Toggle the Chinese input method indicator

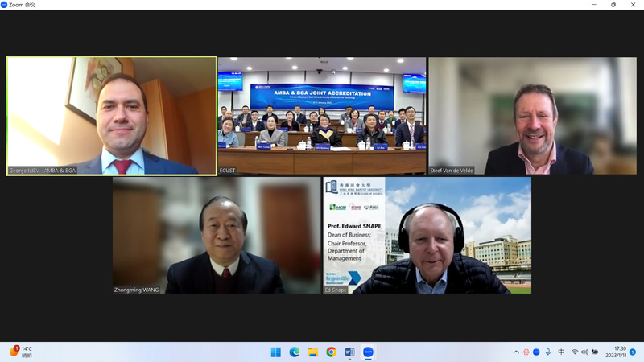click(561, 352)
